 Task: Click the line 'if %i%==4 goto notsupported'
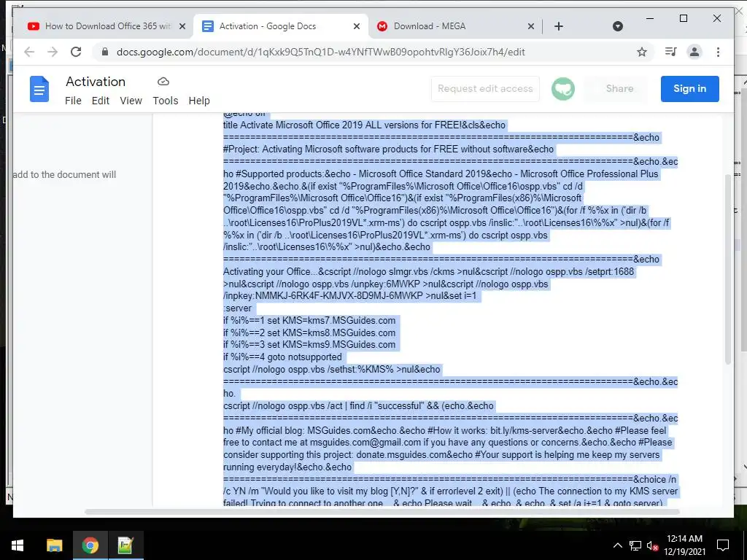click(x=282, y=357)
